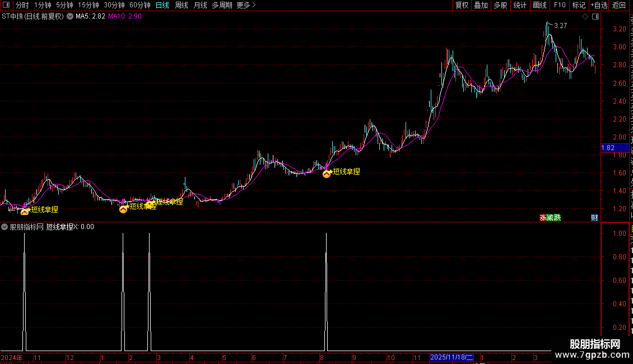Select the 30分钟 period tab
Screen dimensions: 633x364
(x=114, y=5)
